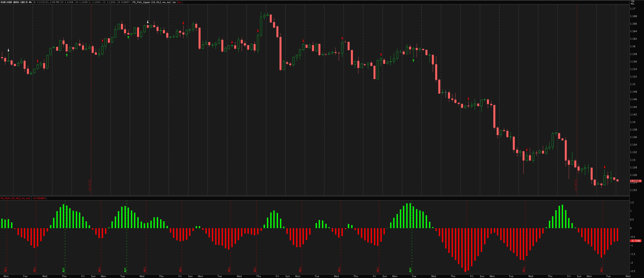Click the 1.17 price axis label
Image resolution: width=644 pixels, height=278 pixels.
(632, 9)
